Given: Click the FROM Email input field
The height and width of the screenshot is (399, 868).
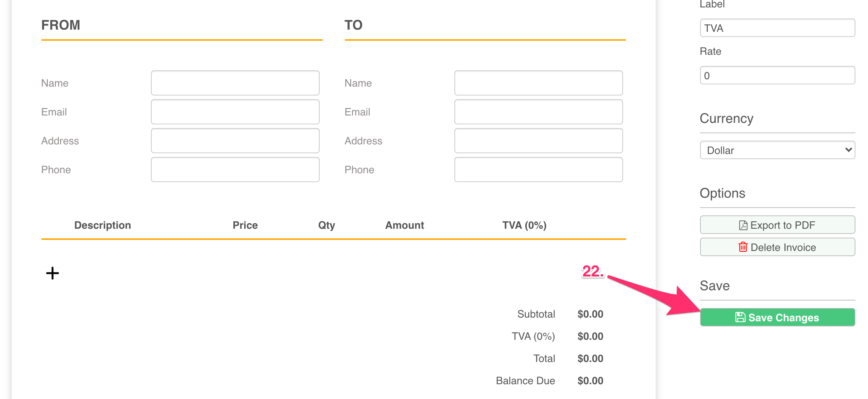Looking at the screenshot, I should pyautogui.click(x=235, y=112).
